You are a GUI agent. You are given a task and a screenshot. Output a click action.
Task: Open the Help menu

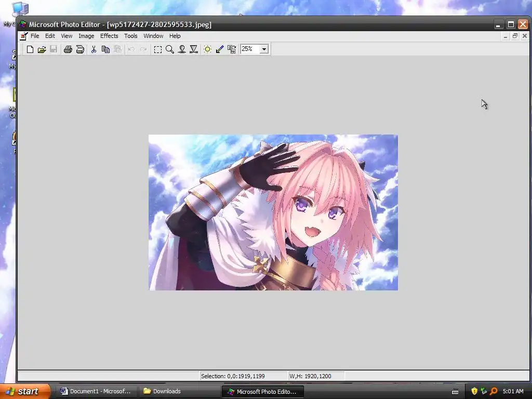(175, 36)
